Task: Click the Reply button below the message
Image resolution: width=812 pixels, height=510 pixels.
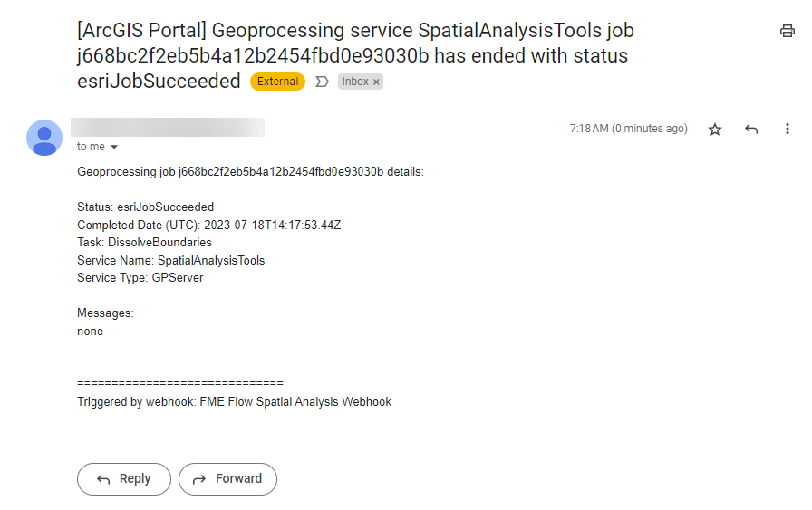Action: tap(124, 479)
